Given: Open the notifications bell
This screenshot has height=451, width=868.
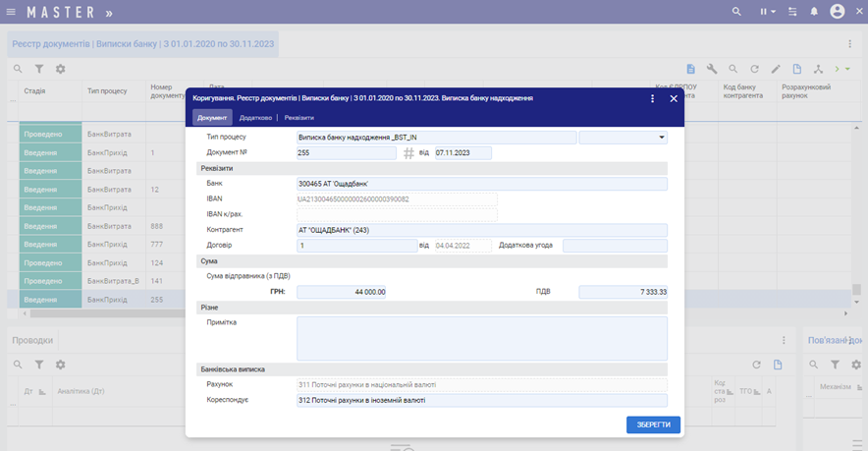Looking at the screenshot, I should click(x=814, y=12).
